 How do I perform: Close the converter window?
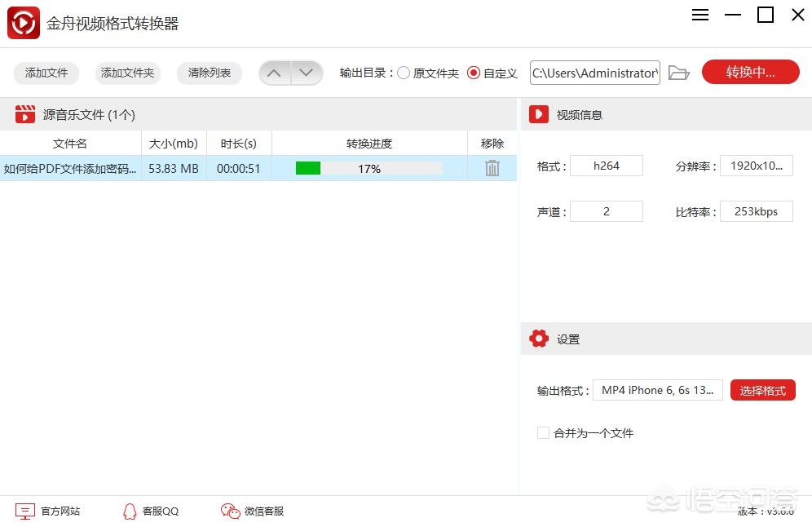[x=798, y=15]
